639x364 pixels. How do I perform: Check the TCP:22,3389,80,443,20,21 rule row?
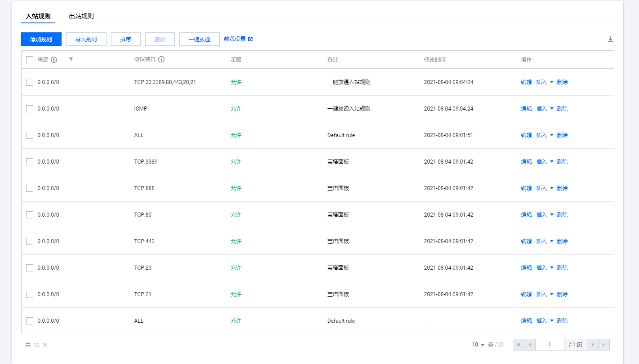coord(30,82)
